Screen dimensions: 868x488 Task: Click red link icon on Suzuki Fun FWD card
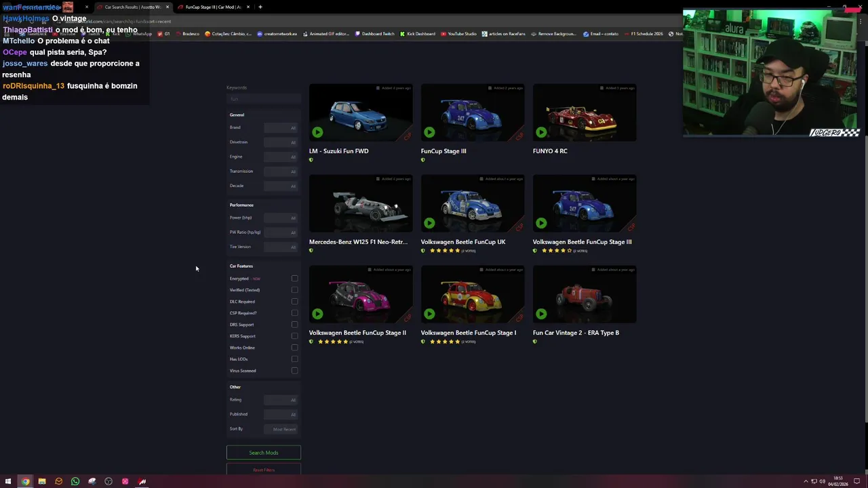(408, 136)
